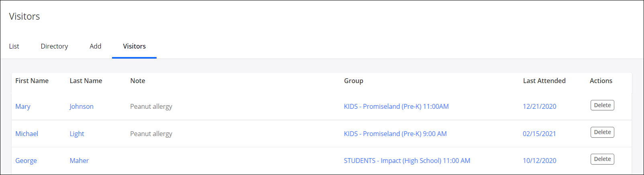Open Mary's first name link

click(23, 106)
